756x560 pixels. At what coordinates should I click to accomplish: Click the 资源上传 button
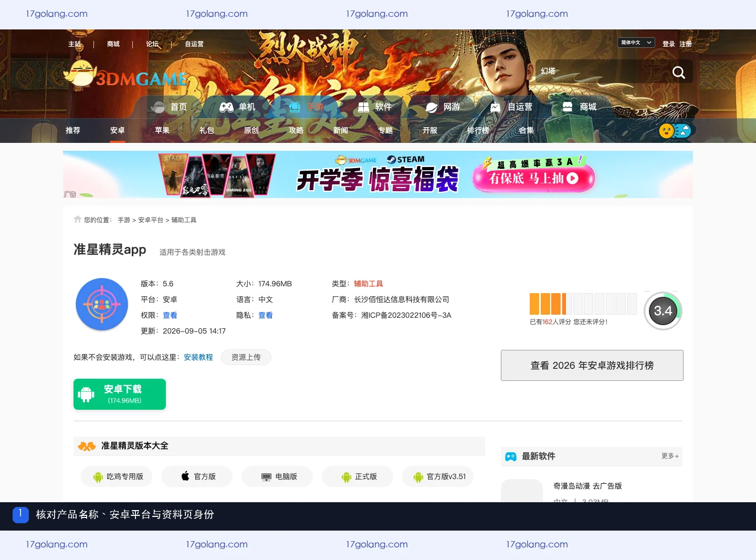click(246, 357)
